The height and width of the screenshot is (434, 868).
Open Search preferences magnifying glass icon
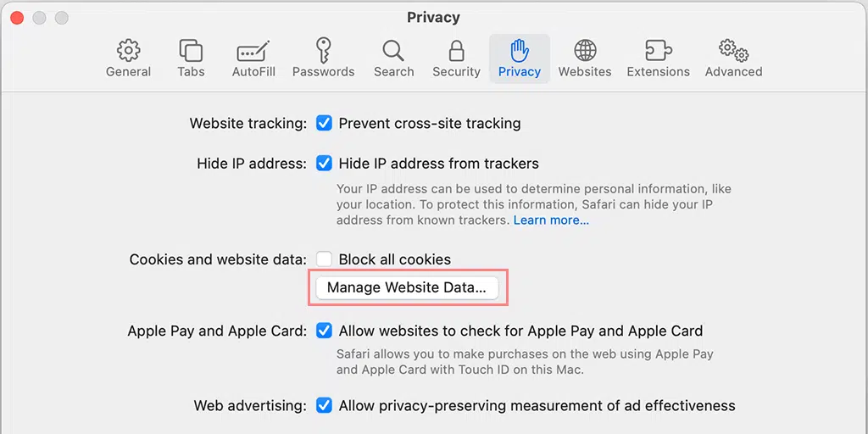(393, 50)
